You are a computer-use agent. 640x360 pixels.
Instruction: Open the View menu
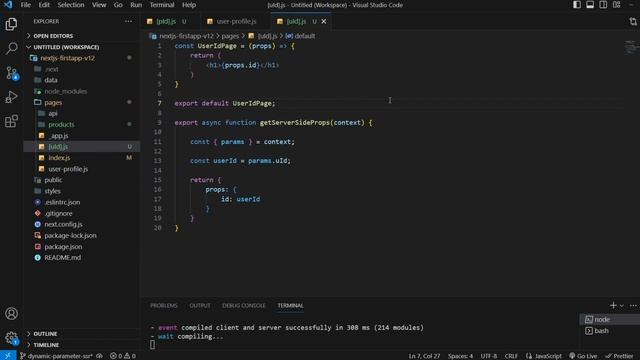[99, 5]
